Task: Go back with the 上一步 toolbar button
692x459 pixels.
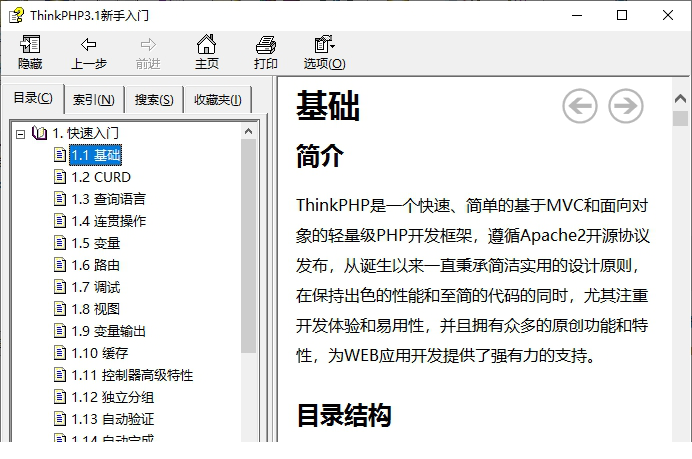Action: tap(89, 52)
